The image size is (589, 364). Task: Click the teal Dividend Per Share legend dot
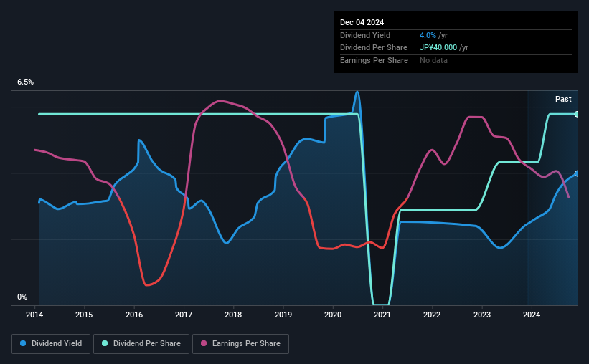[x=105, y=343]
